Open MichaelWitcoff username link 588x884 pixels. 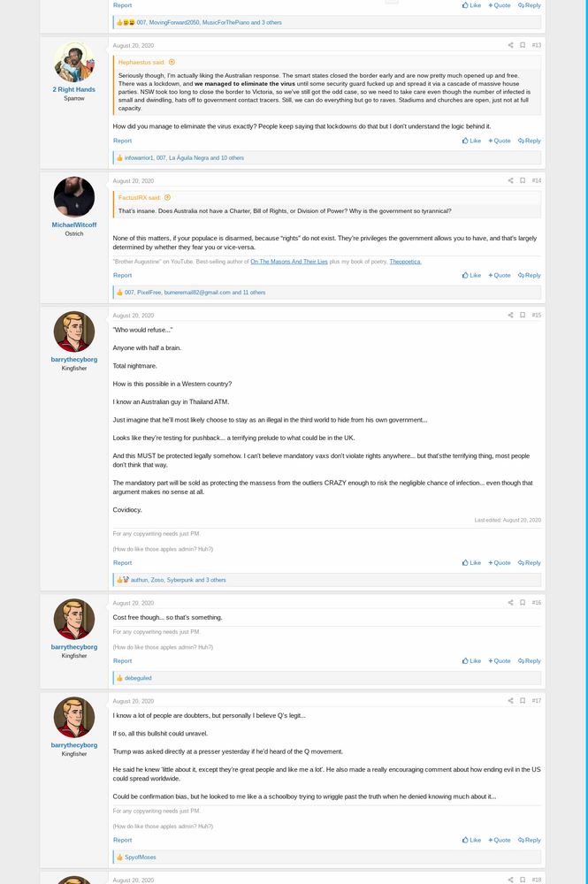point(74,225)
